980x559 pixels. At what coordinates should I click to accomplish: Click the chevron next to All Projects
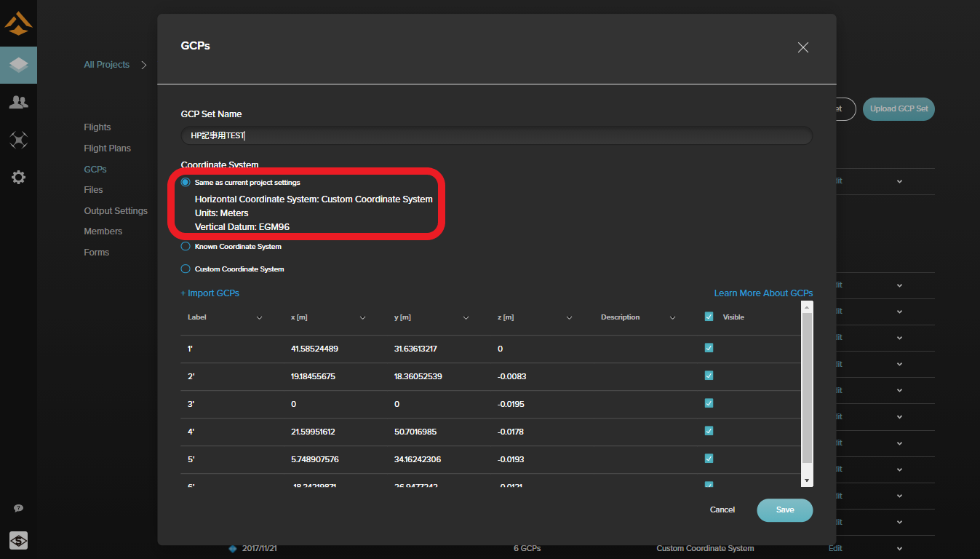point(144,65)
